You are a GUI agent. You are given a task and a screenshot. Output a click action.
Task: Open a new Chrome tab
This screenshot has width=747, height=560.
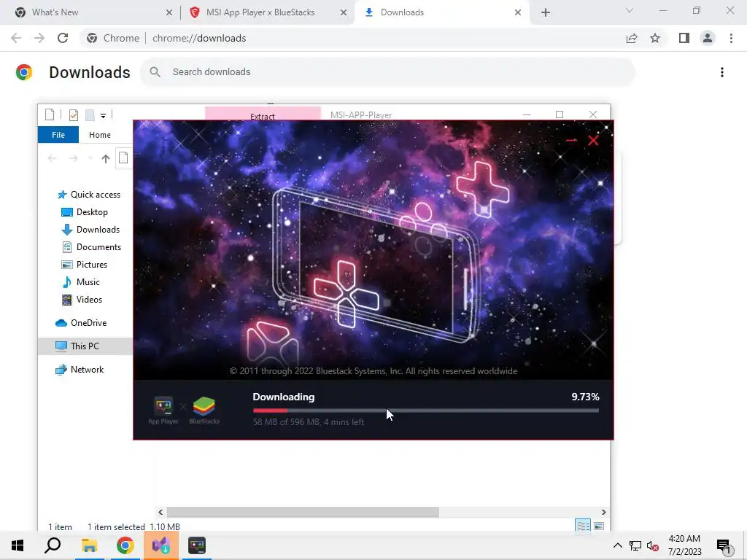(x=546, y=12)
